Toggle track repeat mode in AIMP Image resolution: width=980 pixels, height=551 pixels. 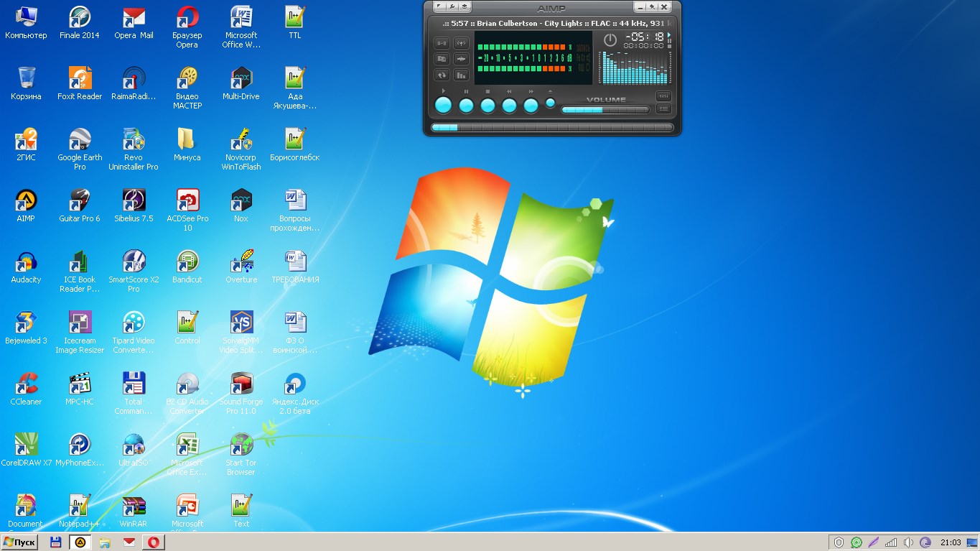(442, 75)
